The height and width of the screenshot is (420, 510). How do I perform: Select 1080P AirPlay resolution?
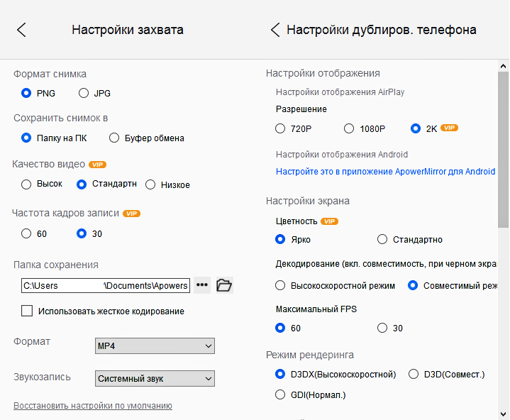pos(348,128)
